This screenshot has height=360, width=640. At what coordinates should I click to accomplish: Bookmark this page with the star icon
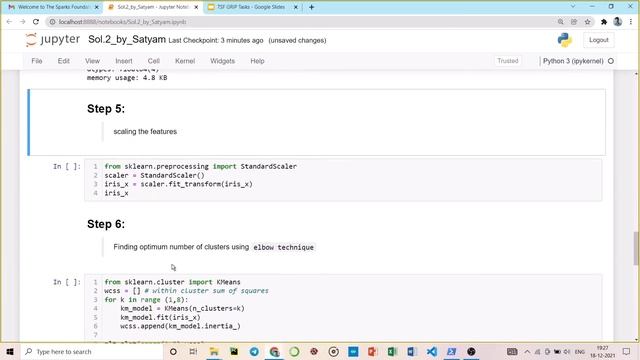pyautogui.click(x=587, y=22)
